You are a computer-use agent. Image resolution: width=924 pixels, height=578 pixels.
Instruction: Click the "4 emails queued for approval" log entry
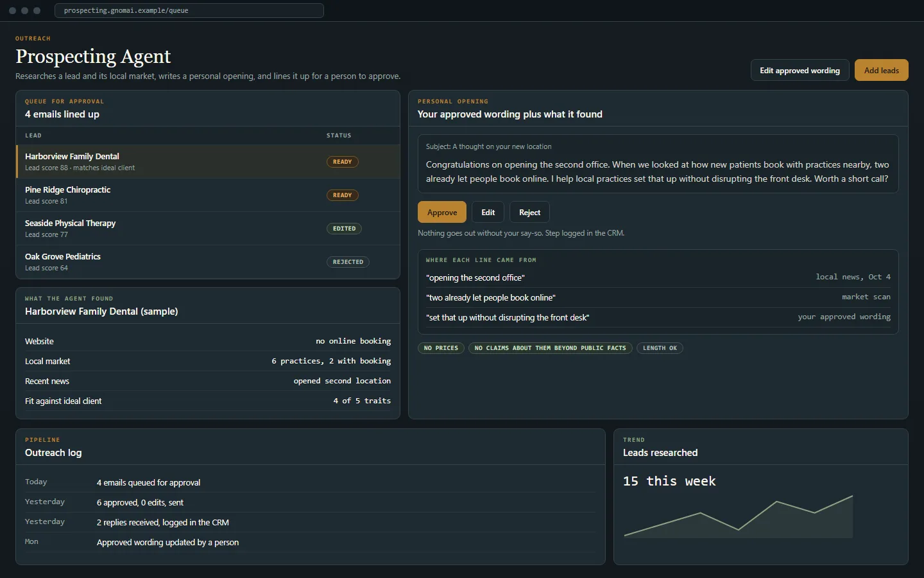pos(311,482)
